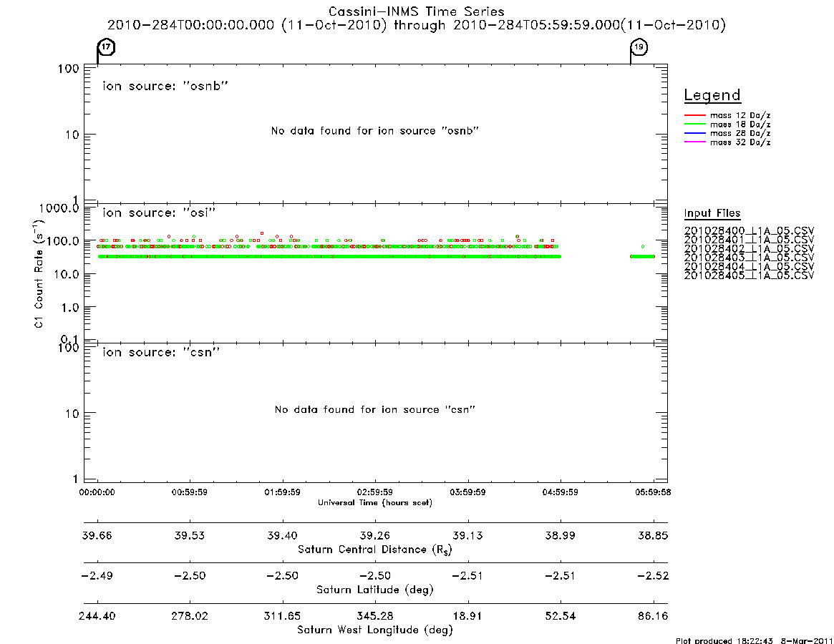
Task: Click the circled marker number 17
Action: [x=107, y=47]
